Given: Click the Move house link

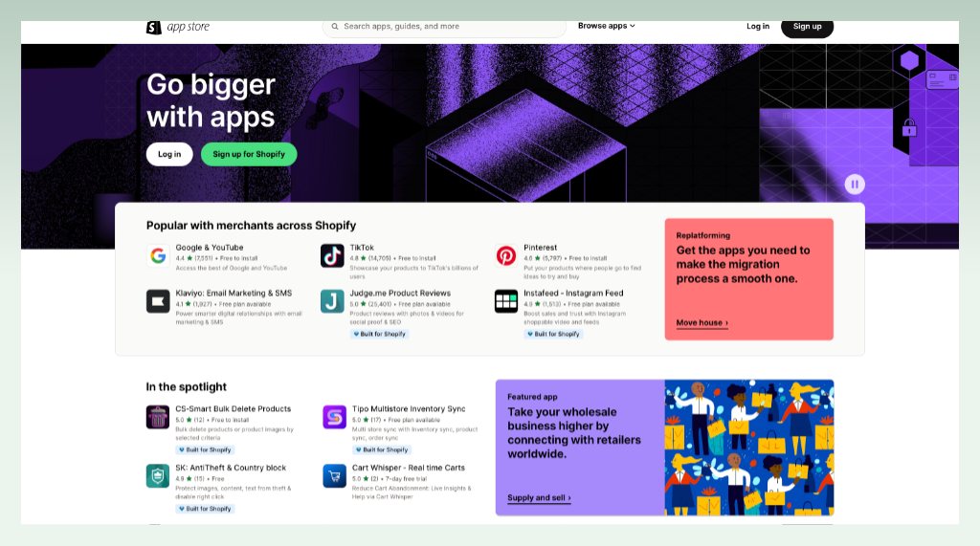Looking at the screenshot, I should (702, 323).
